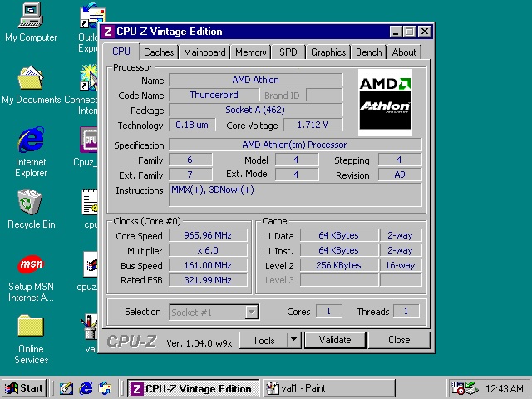Click the Threads count field
The height and width of the screenshot is (399, 532).
406,311
